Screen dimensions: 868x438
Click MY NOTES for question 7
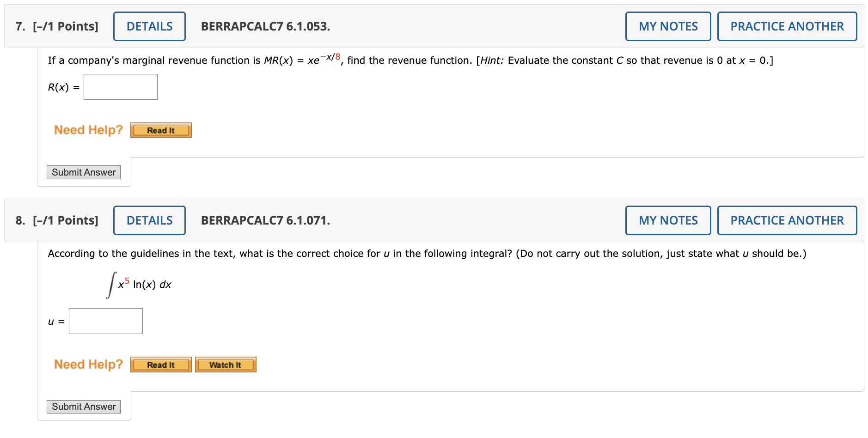667,26
